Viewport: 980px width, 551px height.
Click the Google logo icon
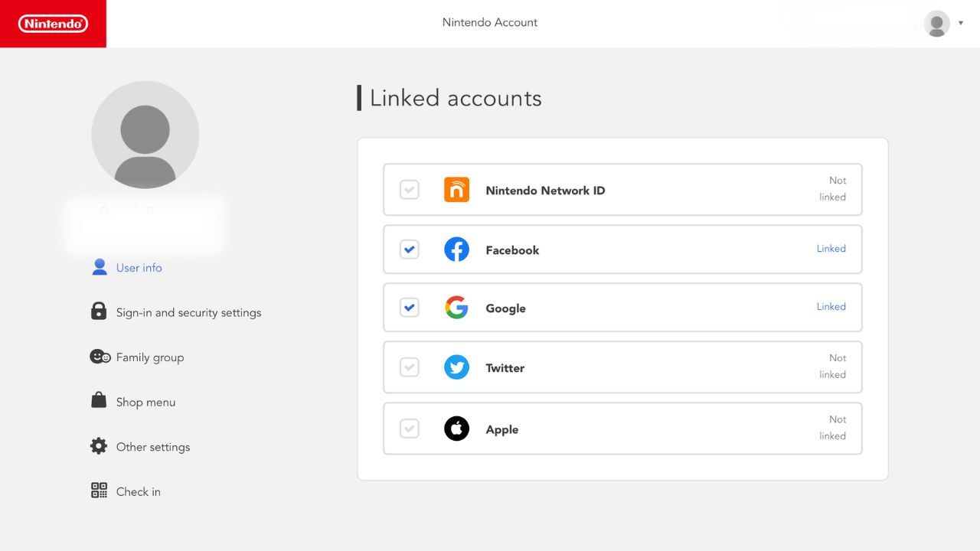point(456,308)
